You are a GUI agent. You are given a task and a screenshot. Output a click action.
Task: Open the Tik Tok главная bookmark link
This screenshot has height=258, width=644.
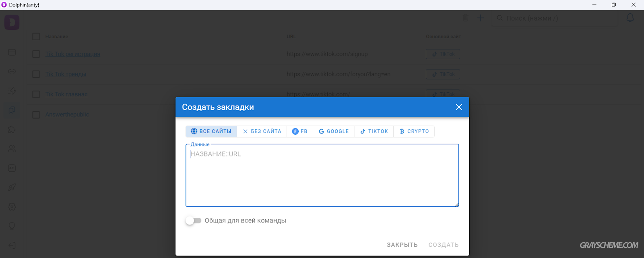pos(66,94)
